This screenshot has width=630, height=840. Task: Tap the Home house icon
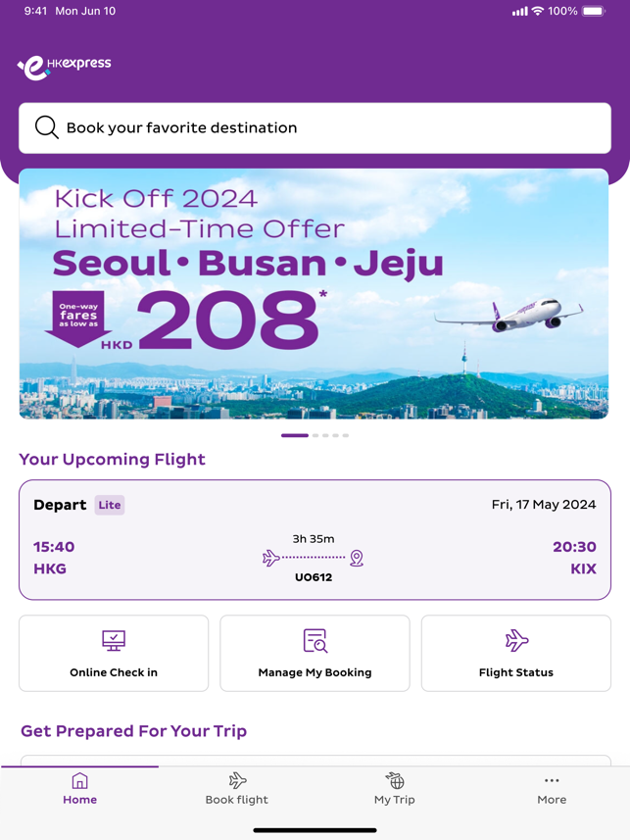point(79,780)
